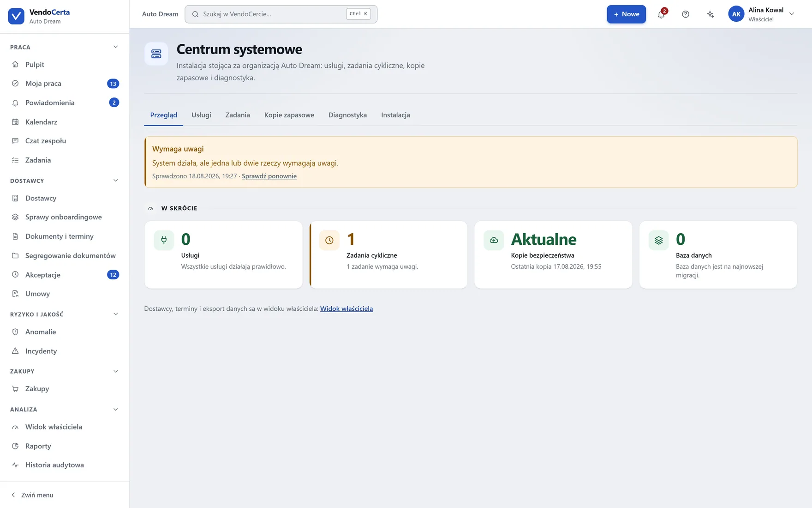Open the Baza danych summary card

tap(718, 255)
